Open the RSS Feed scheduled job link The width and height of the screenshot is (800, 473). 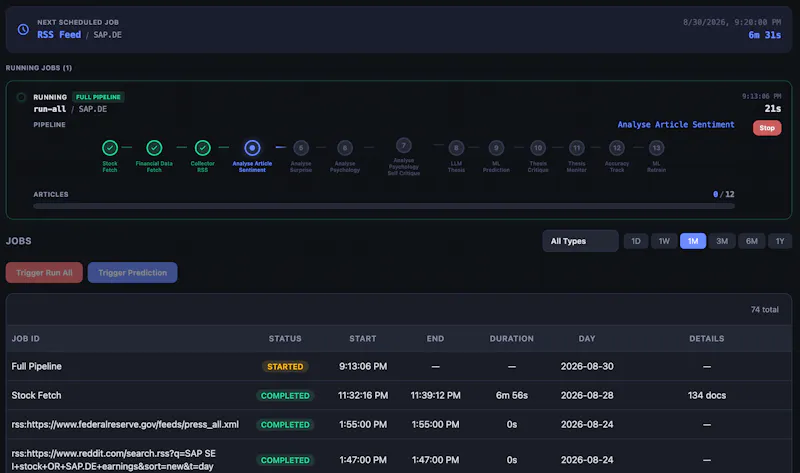[59, 35]
